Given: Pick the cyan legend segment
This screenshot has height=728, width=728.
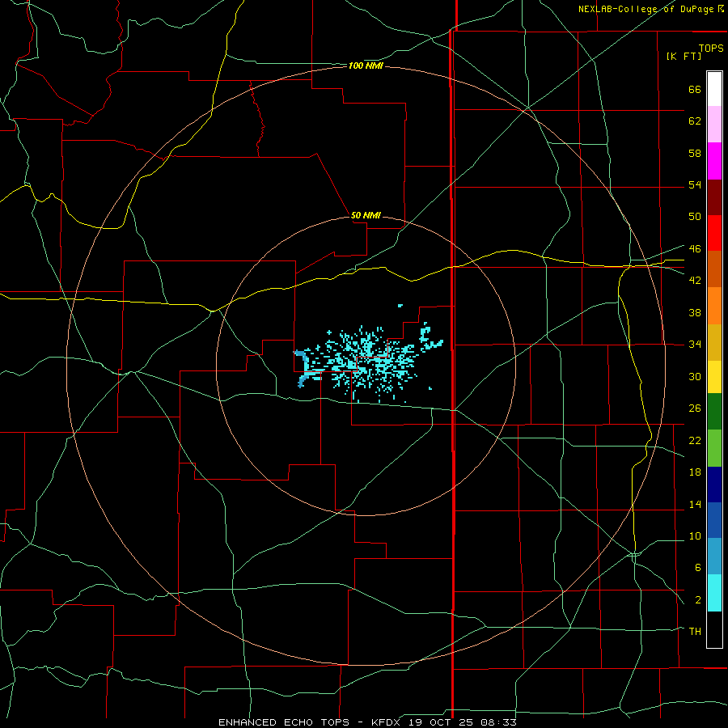Looking at the screenshot, I should (x=714, y=593).
